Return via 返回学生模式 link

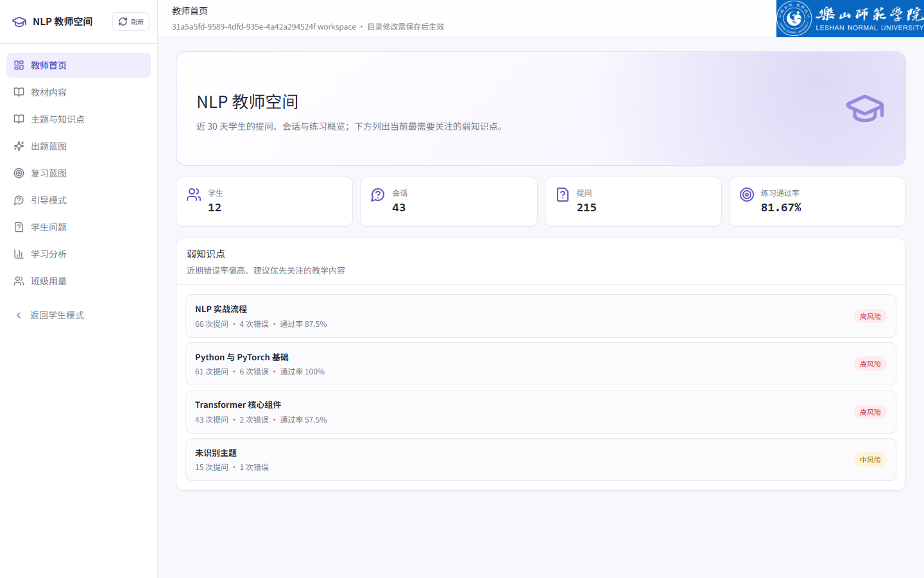coord(78,315)
